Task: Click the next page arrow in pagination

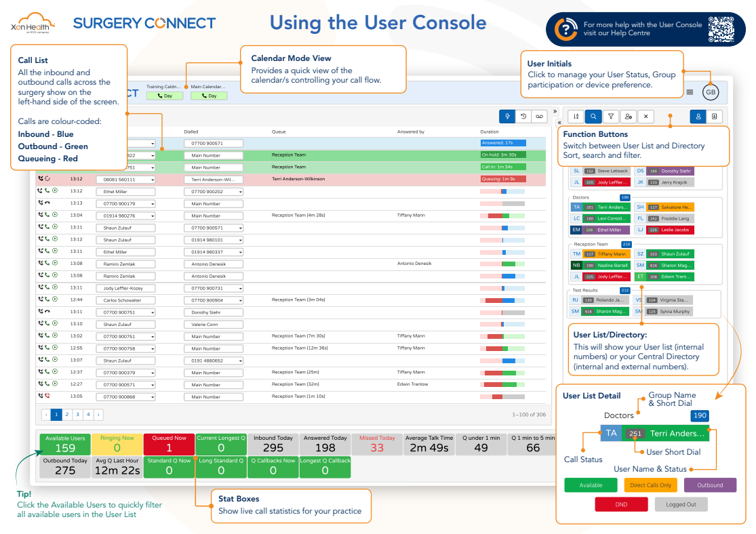Action: pos(98,415)
